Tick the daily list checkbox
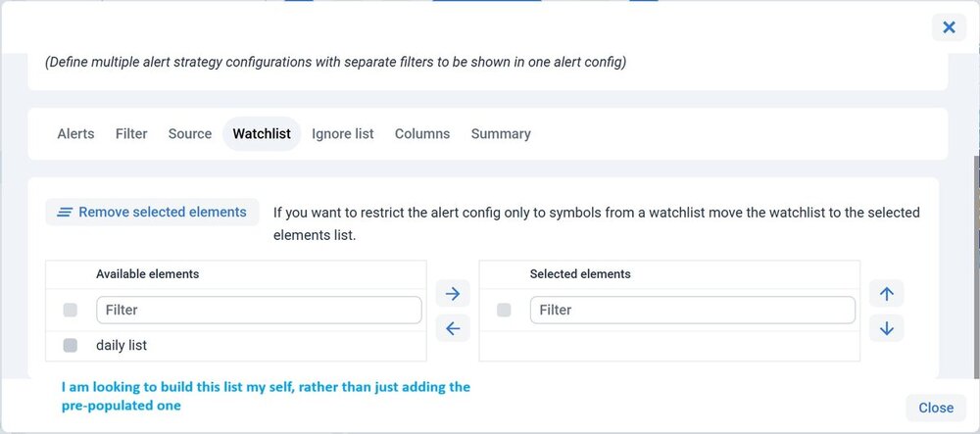 click(x=71, y=345)
